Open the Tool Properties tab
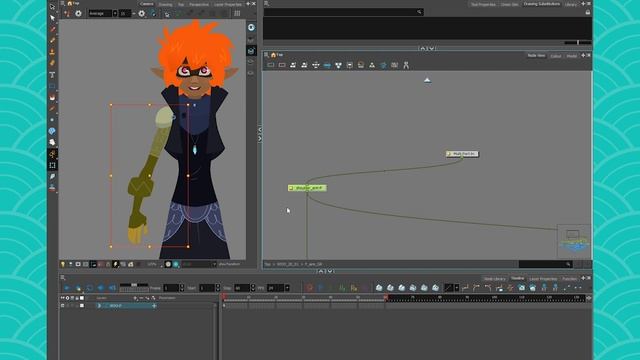Viewport: 640px width, 360px height. tap(483, 4)
